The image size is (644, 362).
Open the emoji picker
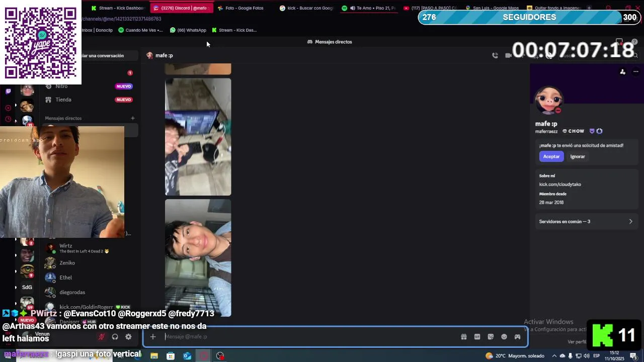[504, 337]
